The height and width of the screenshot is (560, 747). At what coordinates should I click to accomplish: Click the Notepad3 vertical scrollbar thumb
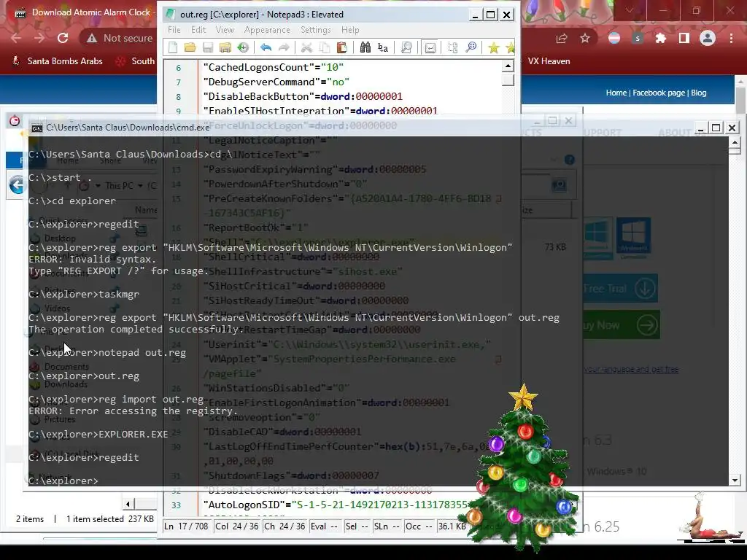[508, 79]
